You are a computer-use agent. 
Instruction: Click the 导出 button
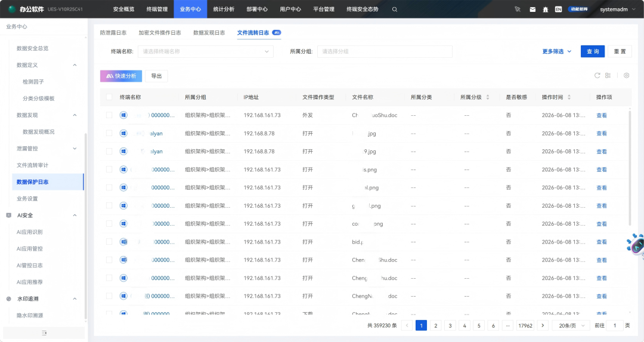coord(156,76)
